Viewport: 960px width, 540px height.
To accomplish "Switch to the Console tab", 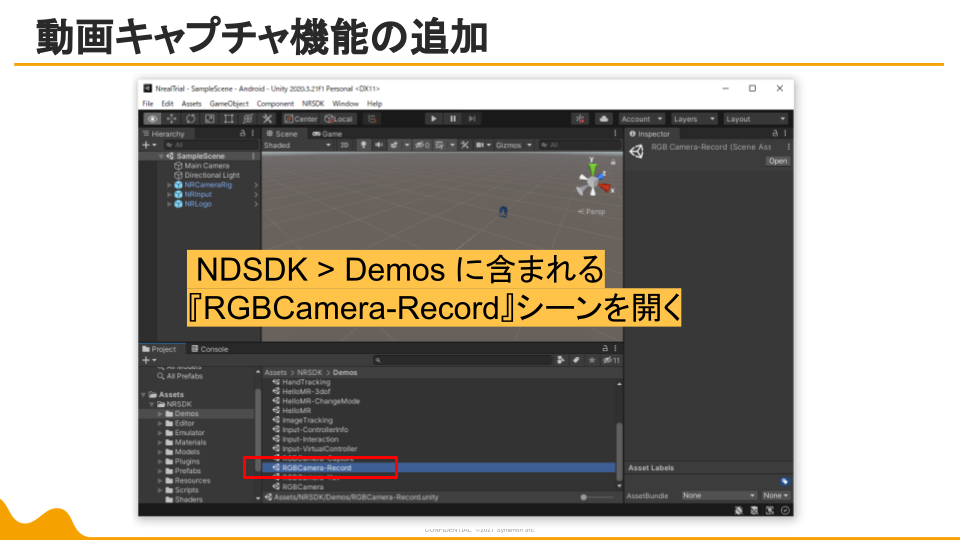I will [209, 349].
